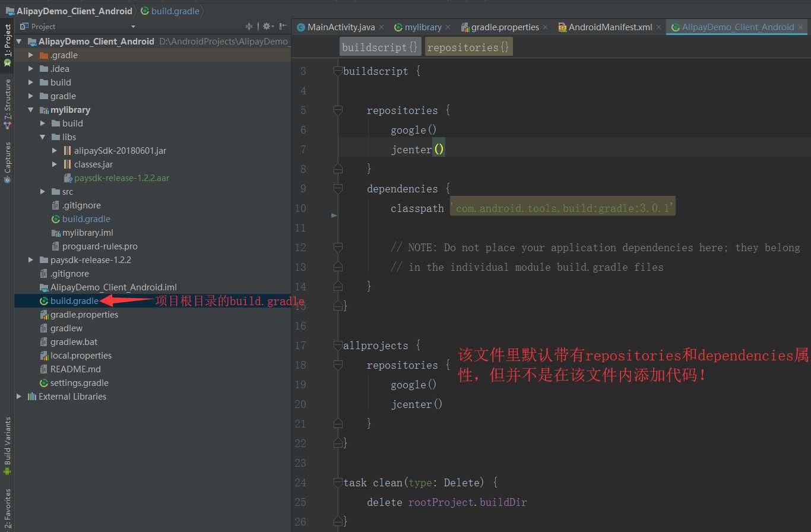Screen dimensions: 811x532
Task: Fold the allprojects block at line 17
Action: coord(338,346)
